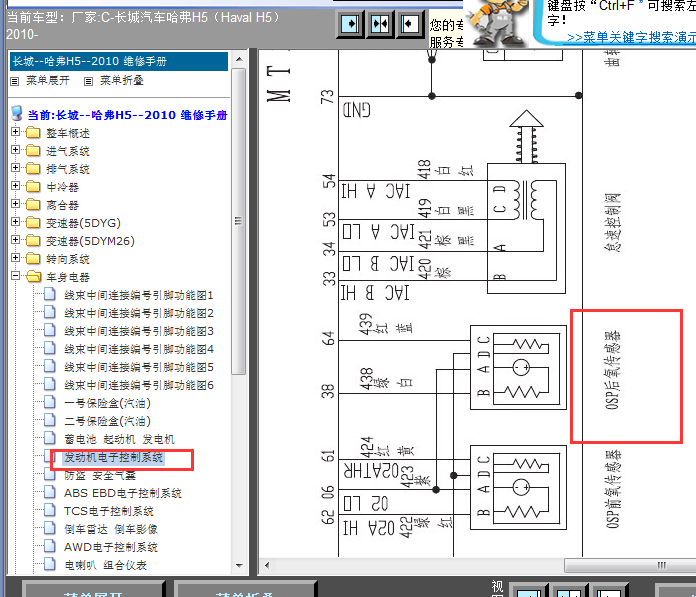This screenshot has height=597, width=696.
Task: Click the 菜单折叠 menu-collapse icon
Action: coord(88,81)
